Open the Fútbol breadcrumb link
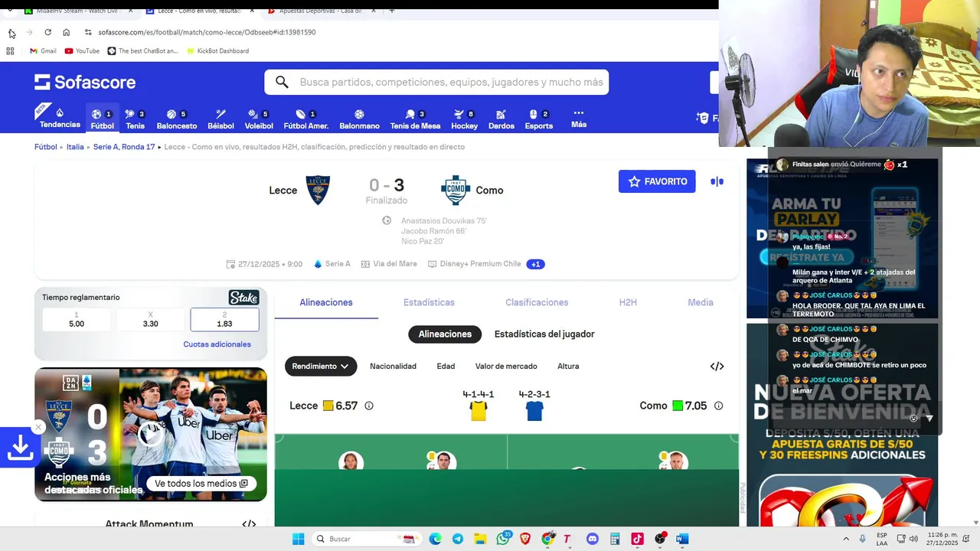This screenshot has height=551, width=980. pyautogui.click(x=46, y=147)
